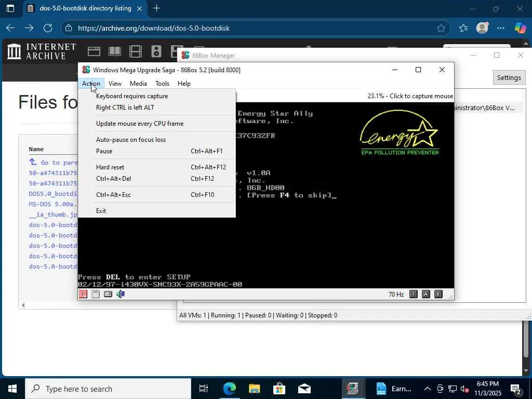Open the Windows Start menu
Screen dimensions: 532x399
12,389
